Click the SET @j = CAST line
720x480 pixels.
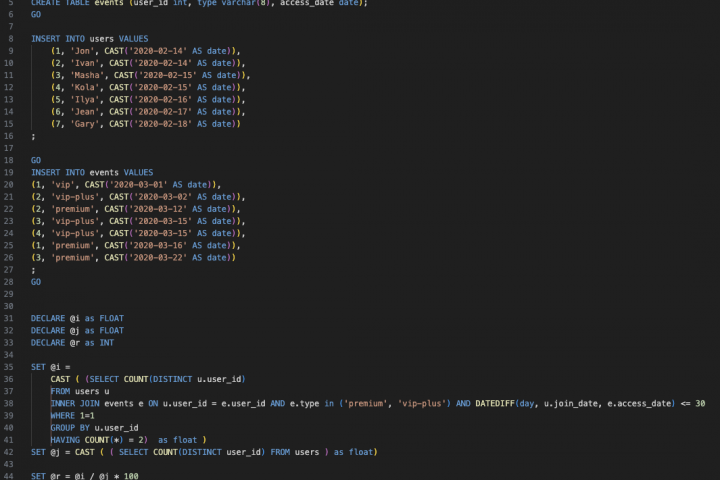tap(204, 452)
